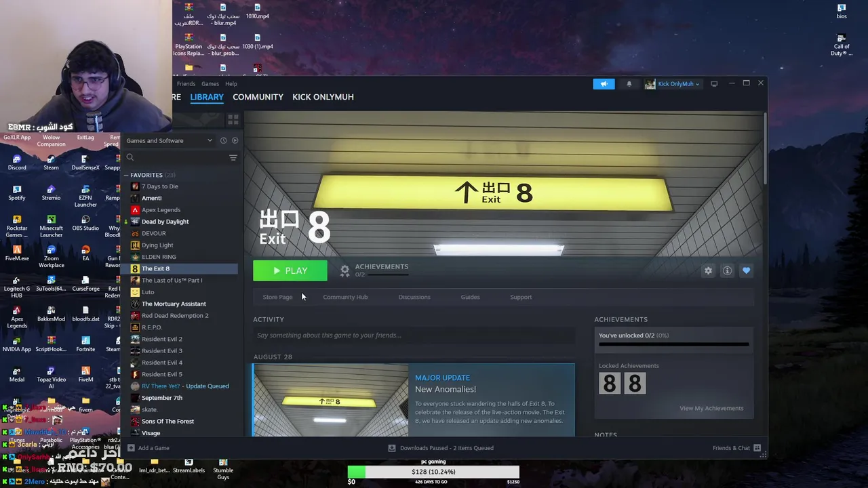The width and height of the screenshot is (868, 488).
Task: Open OBS Studio desktop shortcut
Action: (85, 223)
